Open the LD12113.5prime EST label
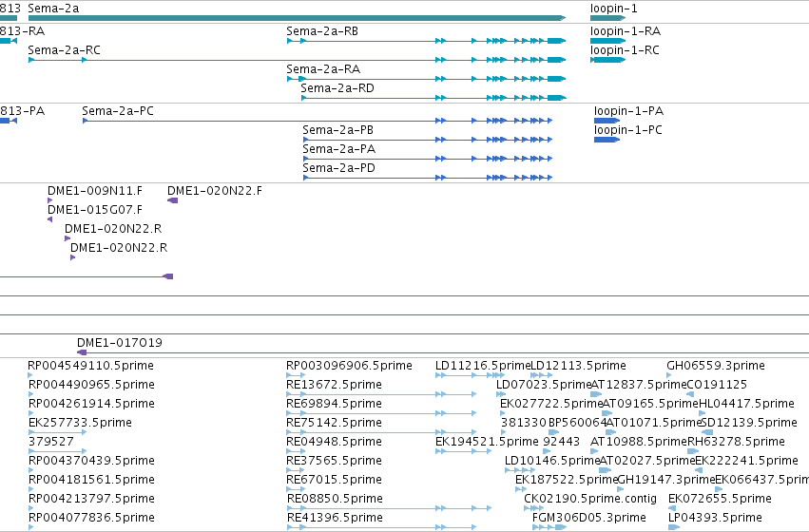This screenshot has width=809, height=532. [x=578, y=366]
